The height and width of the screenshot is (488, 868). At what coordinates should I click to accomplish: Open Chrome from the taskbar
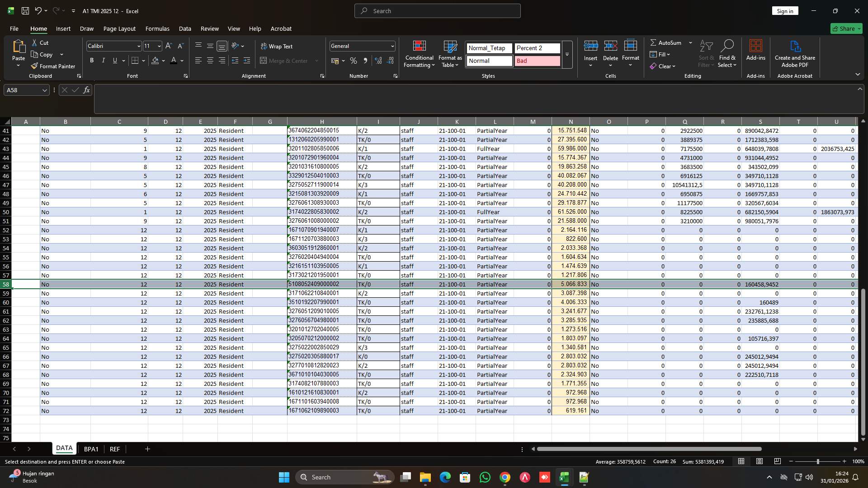pyautogui.click(x=505, y=477)
